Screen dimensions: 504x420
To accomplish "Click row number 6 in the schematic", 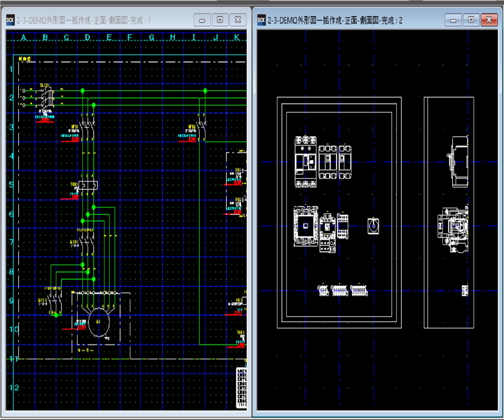I will 11,214.
